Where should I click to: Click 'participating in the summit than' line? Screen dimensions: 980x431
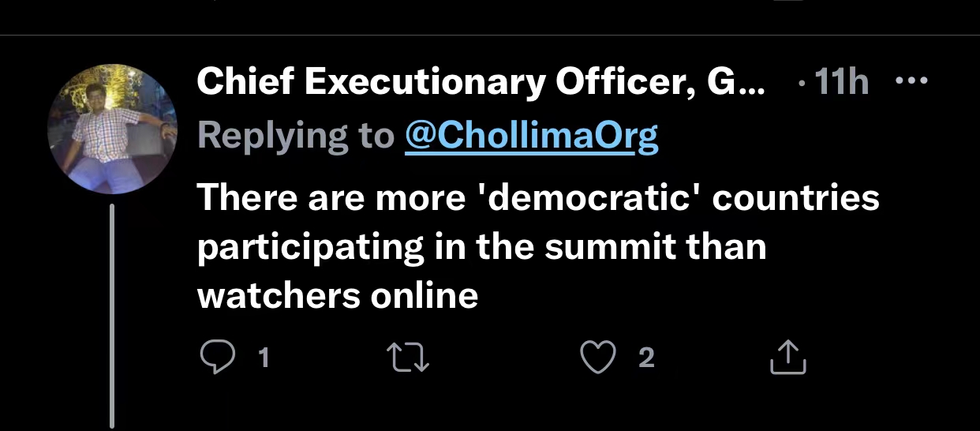(481, 246)
